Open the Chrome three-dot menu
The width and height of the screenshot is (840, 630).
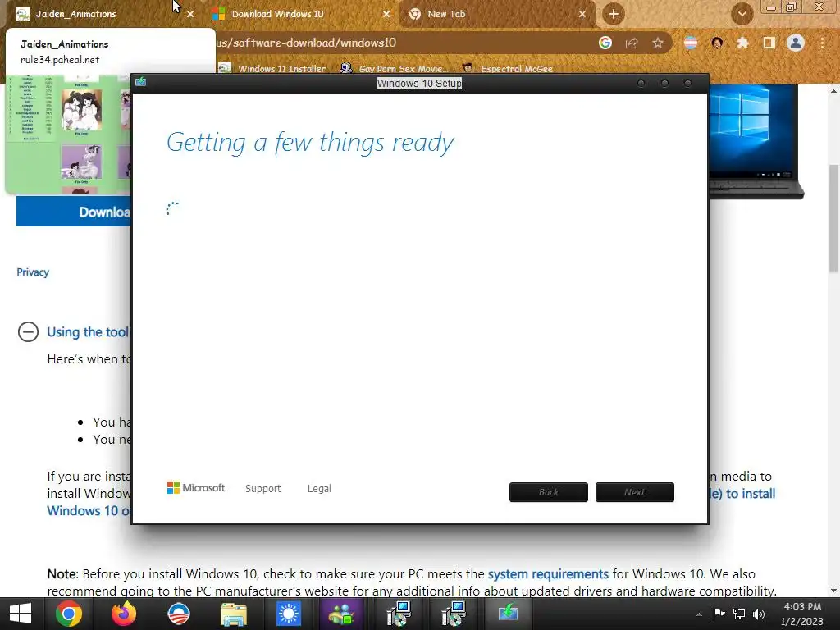tap(822, 43)
